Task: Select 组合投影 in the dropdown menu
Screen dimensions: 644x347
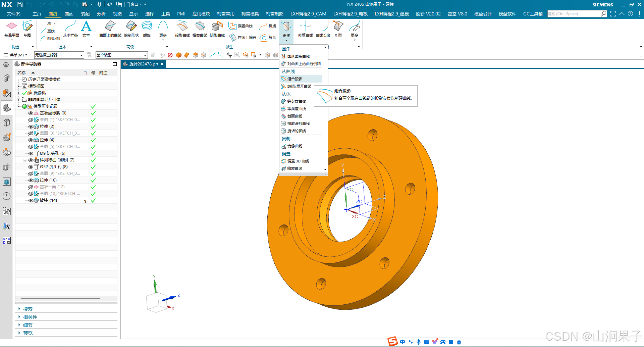Action: [301, 79]
